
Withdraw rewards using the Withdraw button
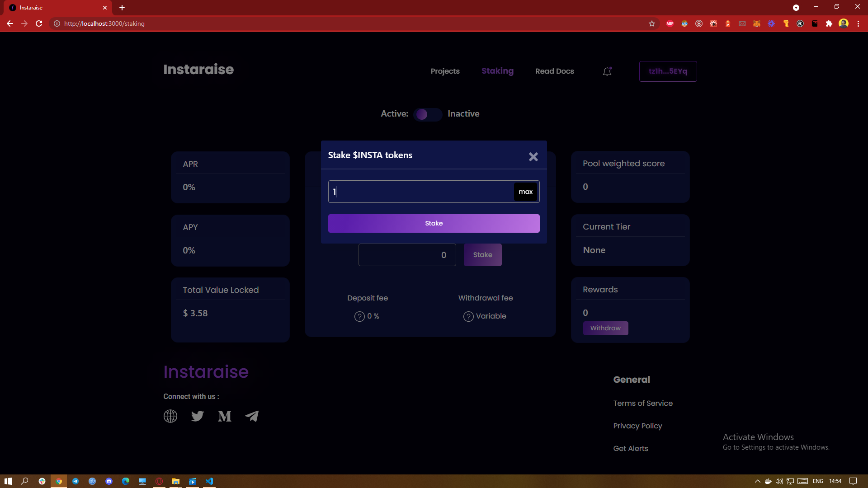605,328
